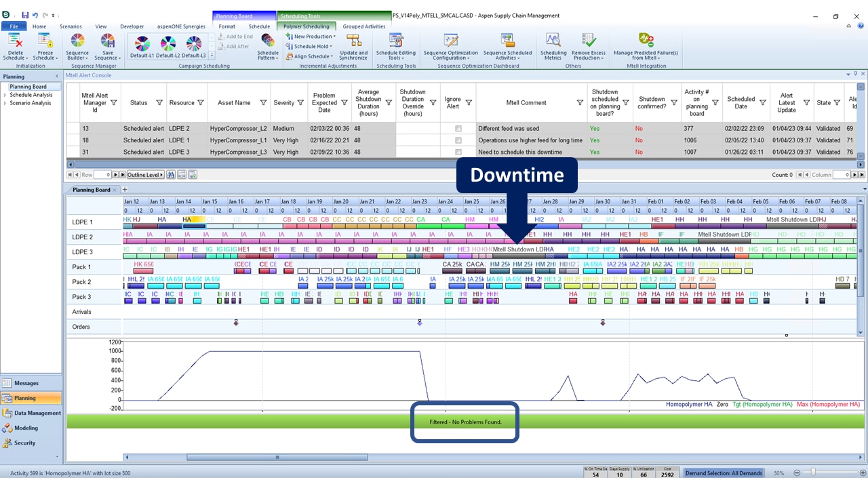Close the Planning Board tab
The width and height of the screenshot is (868, 488).
[115, 190]
